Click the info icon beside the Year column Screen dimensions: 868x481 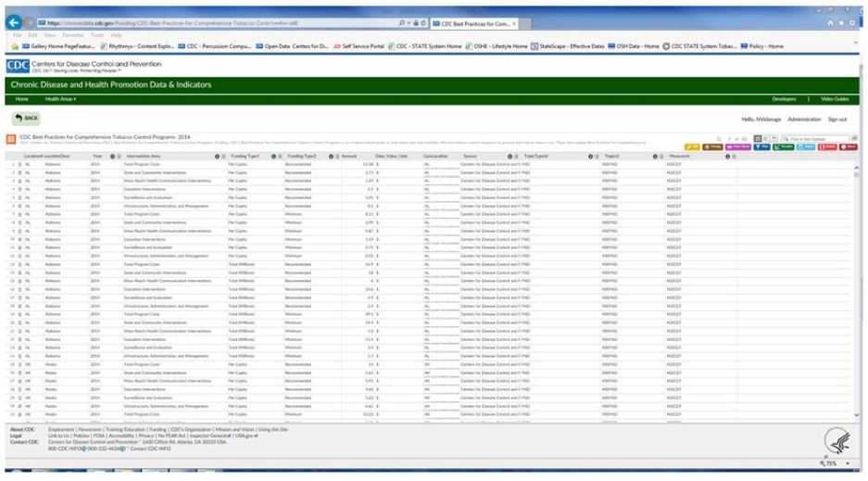112,156
